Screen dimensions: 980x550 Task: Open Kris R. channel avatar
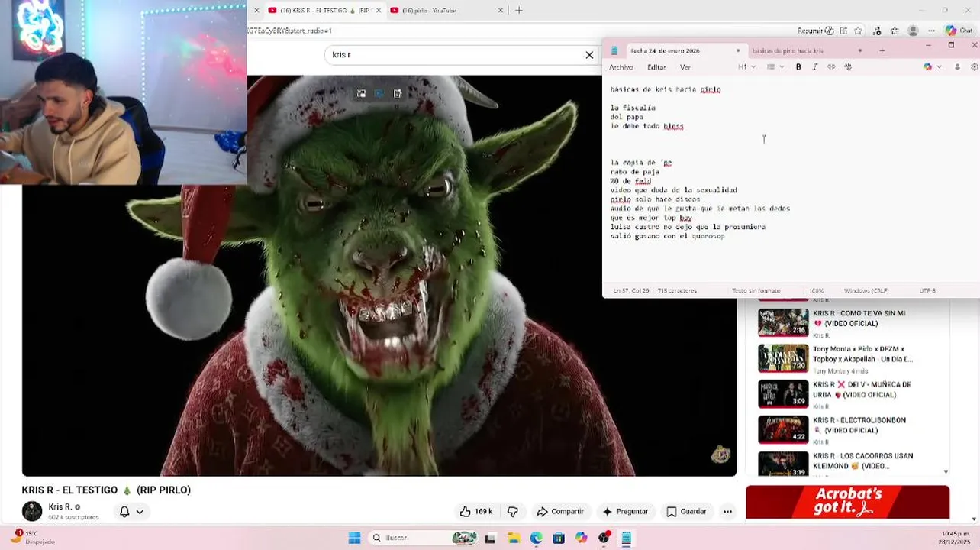pos(32,511)
